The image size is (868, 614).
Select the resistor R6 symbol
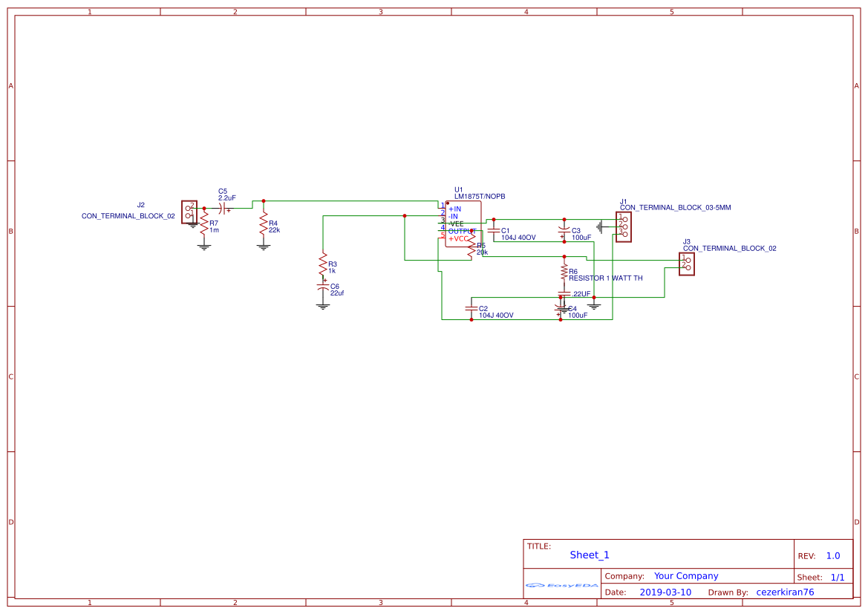point(564,272)
